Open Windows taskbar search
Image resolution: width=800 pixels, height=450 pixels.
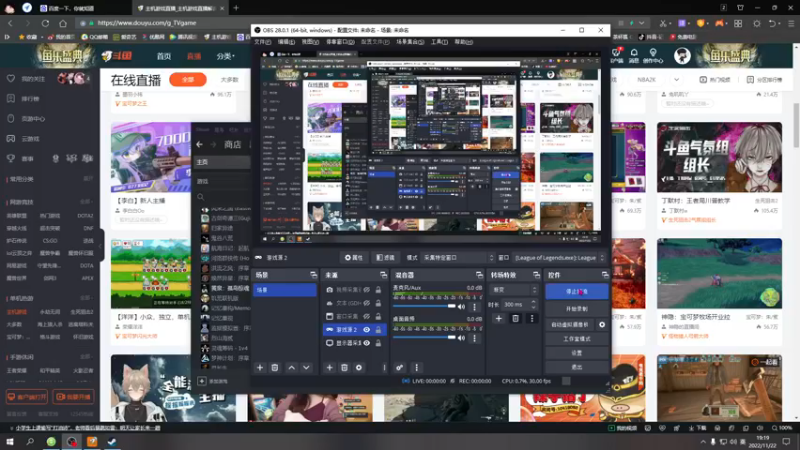[x=30, y=441]
